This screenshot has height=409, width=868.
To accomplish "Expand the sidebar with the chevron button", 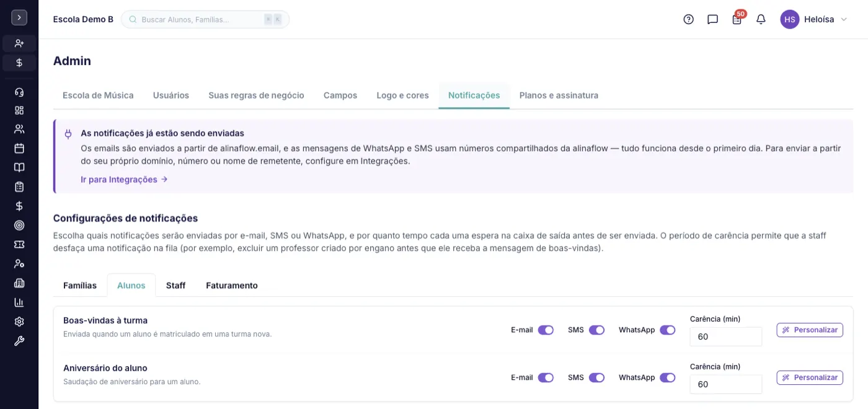I will click(x=19, y=17).
